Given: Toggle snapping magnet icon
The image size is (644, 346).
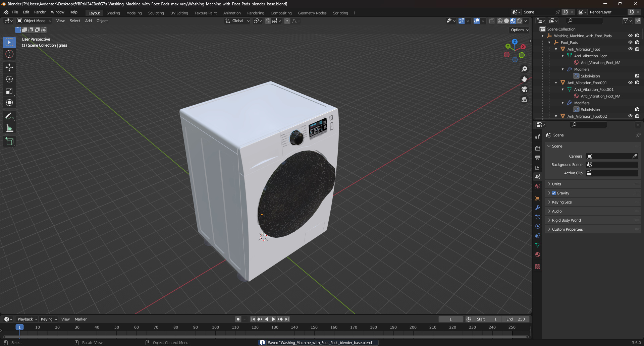Looking at the screenshot, I should point(268,21).
